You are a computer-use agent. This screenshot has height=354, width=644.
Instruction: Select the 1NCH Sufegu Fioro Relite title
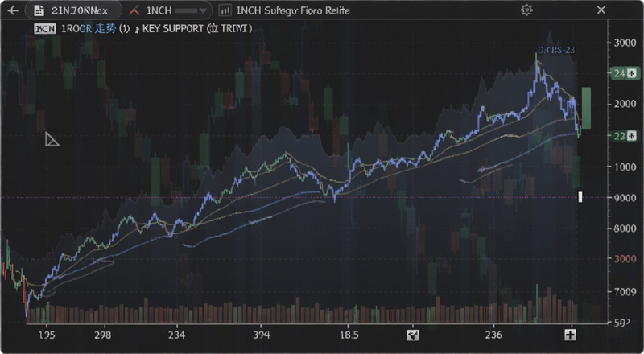click(293, 10)
